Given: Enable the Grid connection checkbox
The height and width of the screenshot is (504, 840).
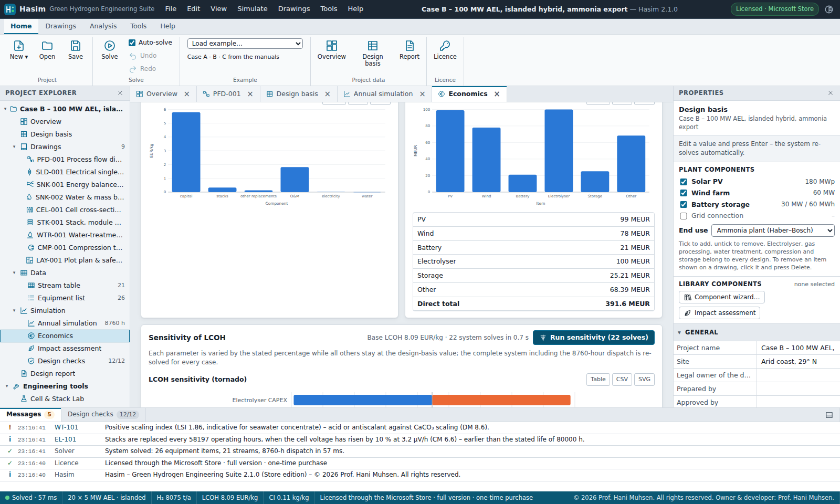Looking at the screenshot, I should pos(684,216).
